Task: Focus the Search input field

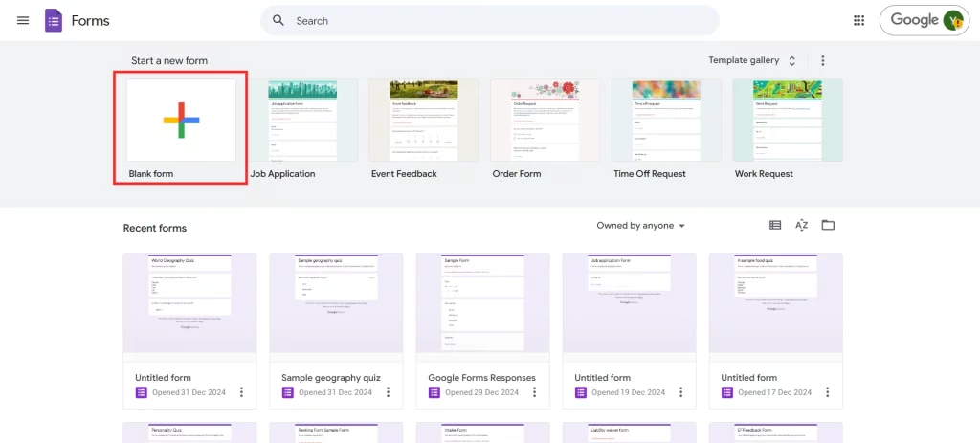Action: click(x=489, y=21)
